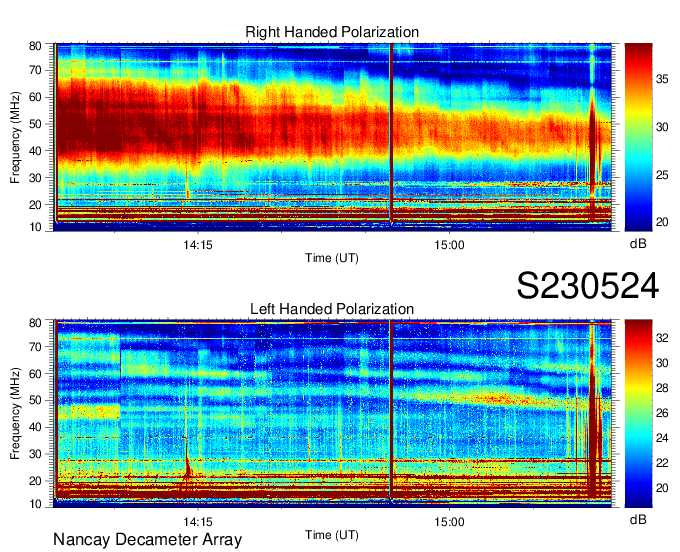Click the 'Time (UT)' label under bottom plot
The width and height of the screenshot is (680, 552).
332,535
